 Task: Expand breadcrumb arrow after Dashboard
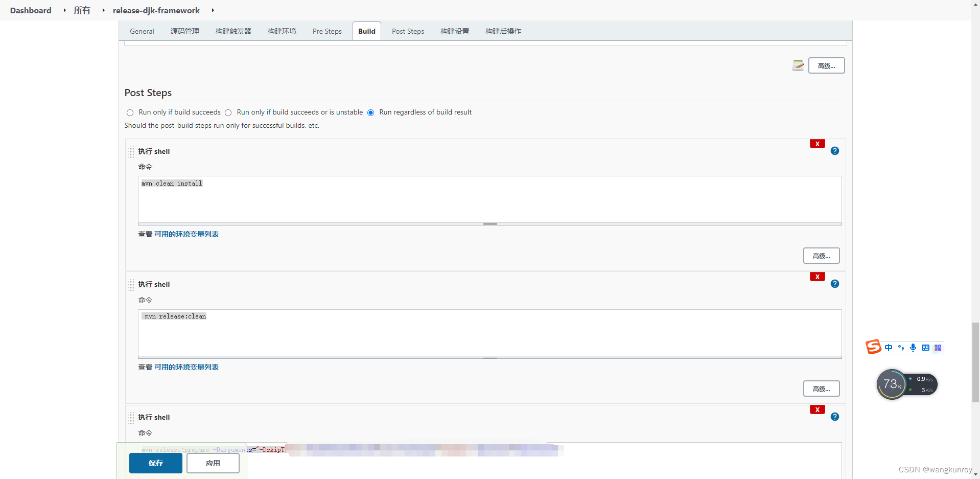click(x=64, y=10)
